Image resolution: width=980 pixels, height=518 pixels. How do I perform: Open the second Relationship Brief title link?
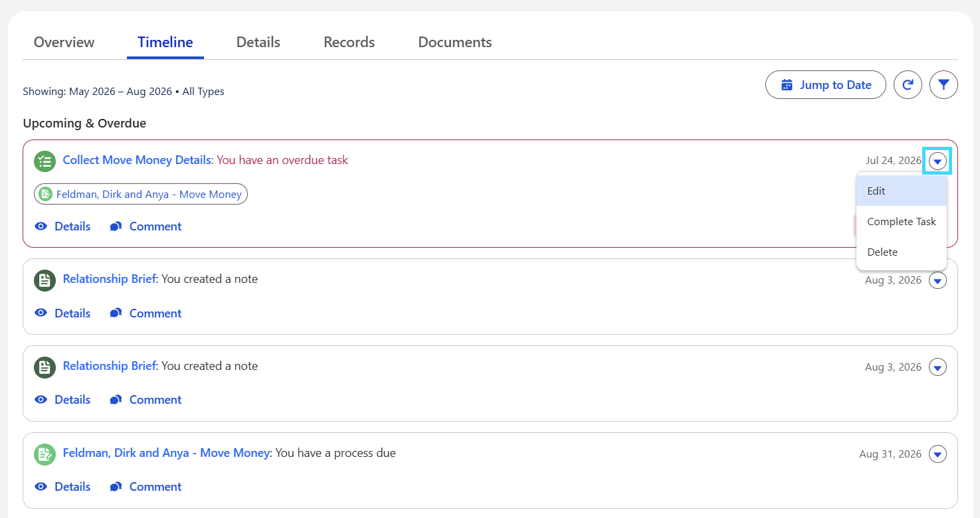pos(109,366)
